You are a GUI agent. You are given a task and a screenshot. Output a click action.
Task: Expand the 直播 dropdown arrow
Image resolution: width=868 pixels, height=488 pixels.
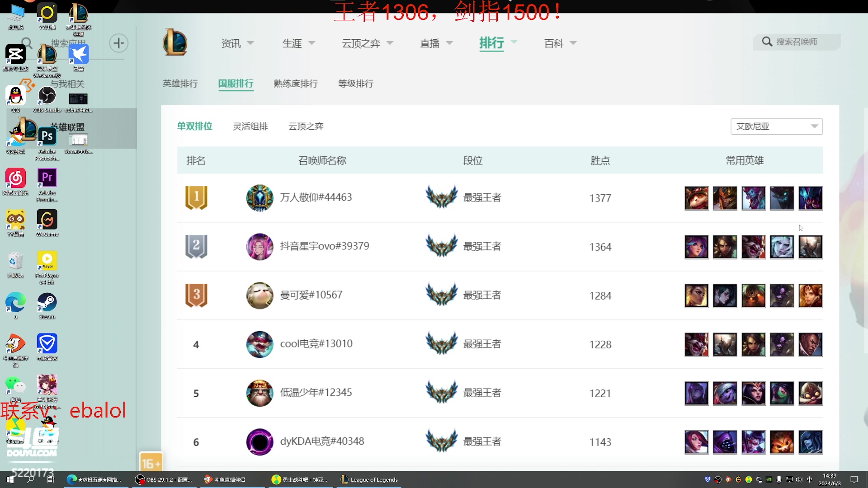[x=449, y=43]
